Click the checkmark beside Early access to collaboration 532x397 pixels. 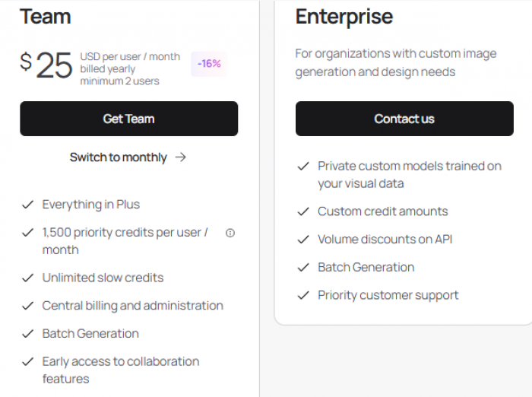[x=27, y=362]
